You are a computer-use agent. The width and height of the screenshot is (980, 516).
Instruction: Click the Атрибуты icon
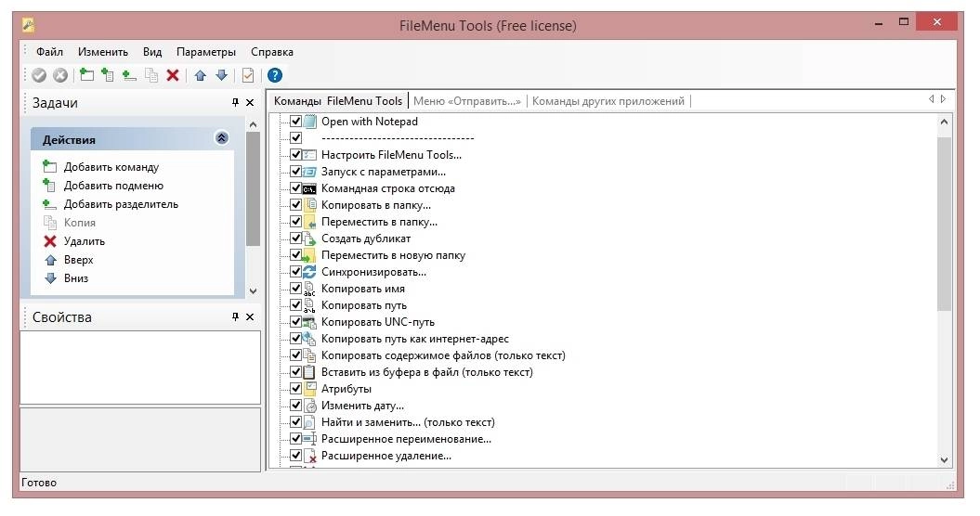(310, 389)
